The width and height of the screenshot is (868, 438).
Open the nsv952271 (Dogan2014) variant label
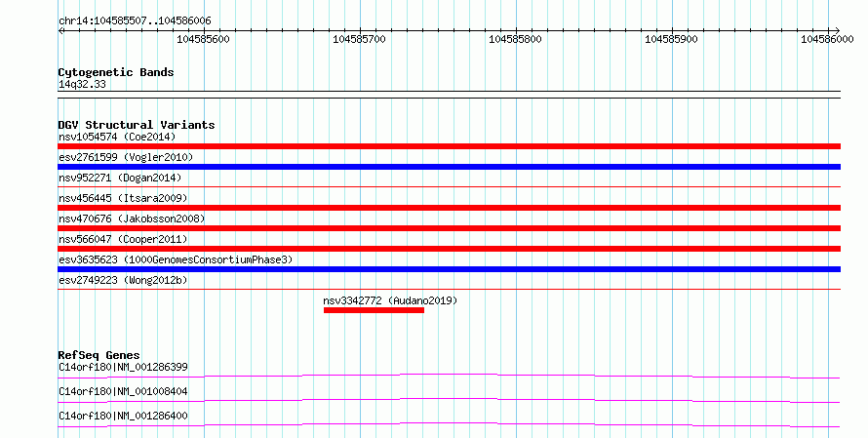(120, 178)
